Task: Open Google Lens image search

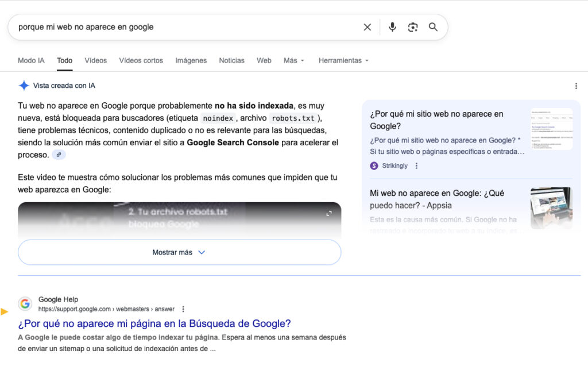Action: coord(413,26)
